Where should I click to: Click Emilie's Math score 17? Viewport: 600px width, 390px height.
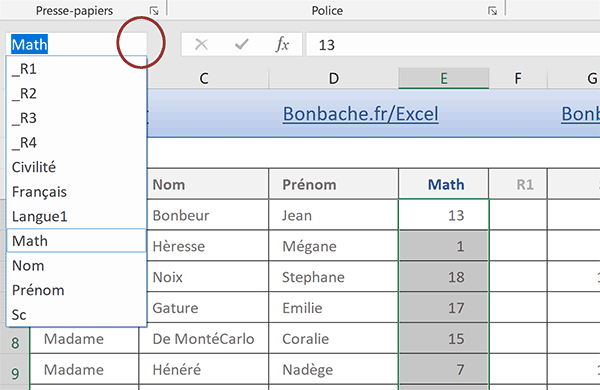coord(443,308)
